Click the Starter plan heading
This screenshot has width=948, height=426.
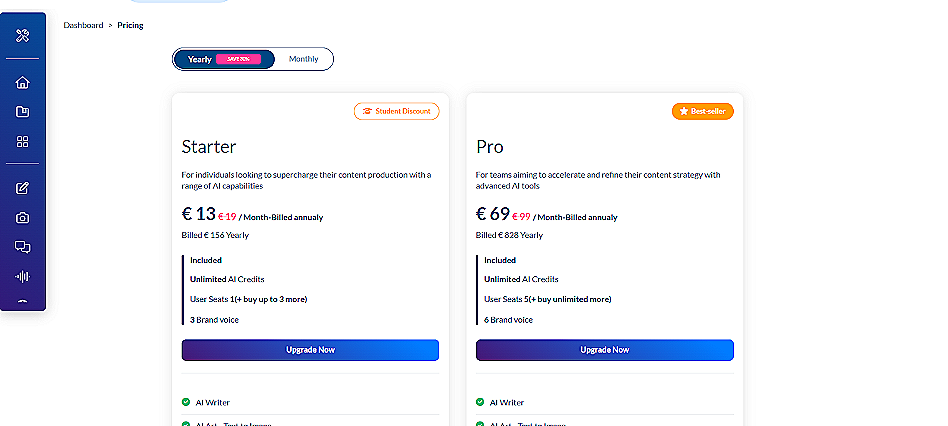point(209,147)
